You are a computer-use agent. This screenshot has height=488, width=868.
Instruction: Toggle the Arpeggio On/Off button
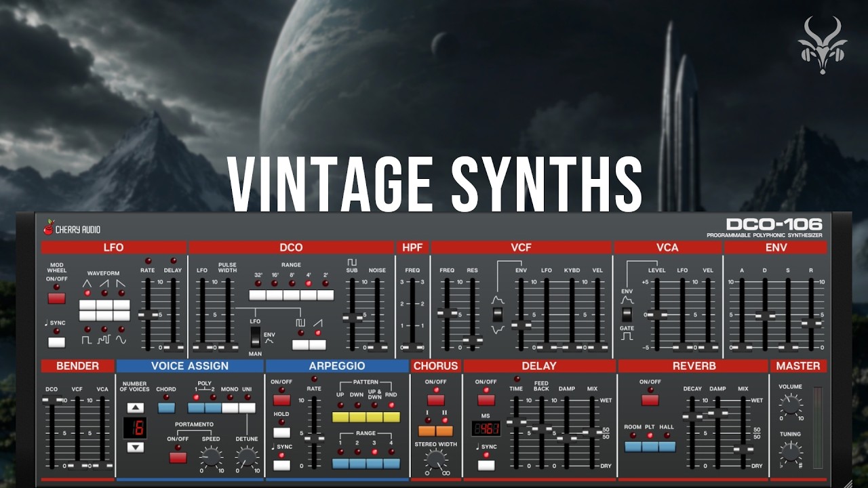click(281, 400)
